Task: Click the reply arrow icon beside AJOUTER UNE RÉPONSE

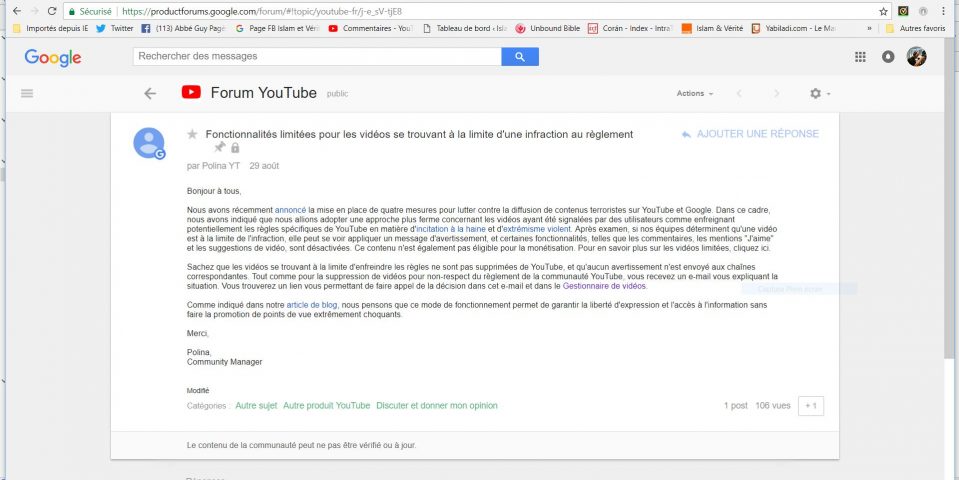Action: point(686,134)
